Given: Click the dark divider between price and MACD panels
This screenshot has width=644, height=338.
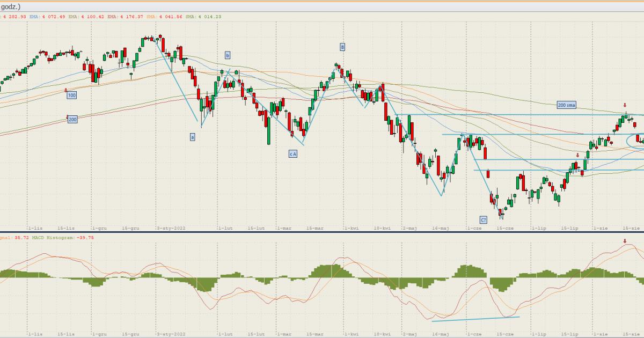Looking at the screenshot, I should (322, 232).
